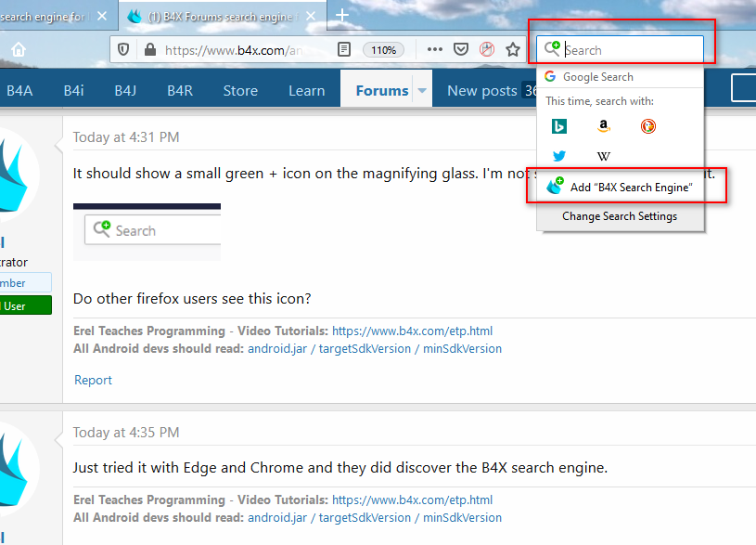756x545 pixels.
Task: Open the B4A navigation item
Action: (x=19, y=90)
